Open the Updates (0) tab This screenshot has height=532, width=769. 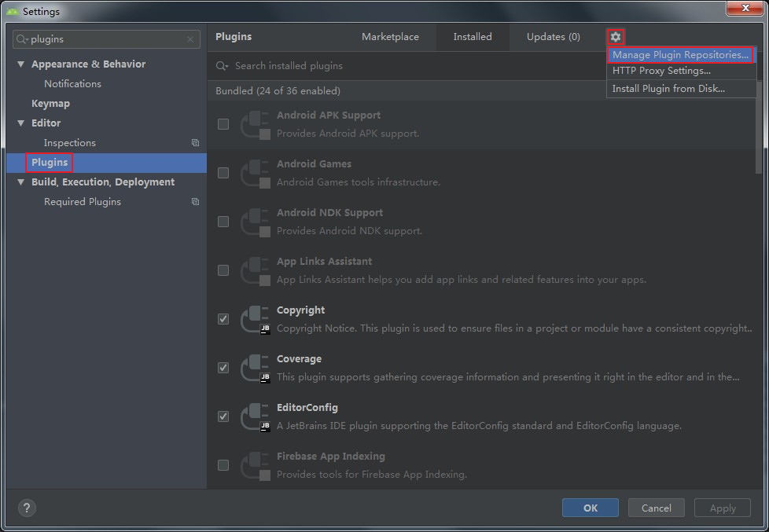[x=554, y=37]
